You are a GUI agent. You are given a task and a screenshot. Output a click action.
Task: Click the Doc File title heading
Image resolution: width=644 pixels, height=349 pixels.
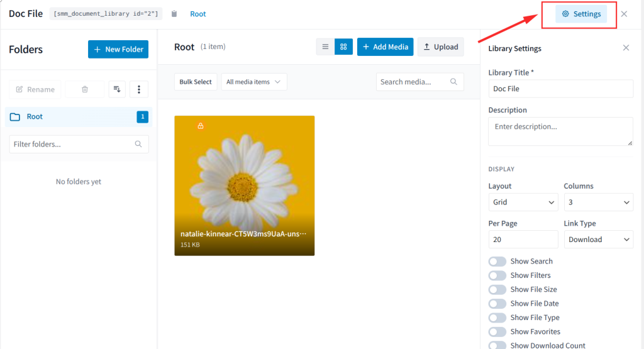[x=26, y=14]
